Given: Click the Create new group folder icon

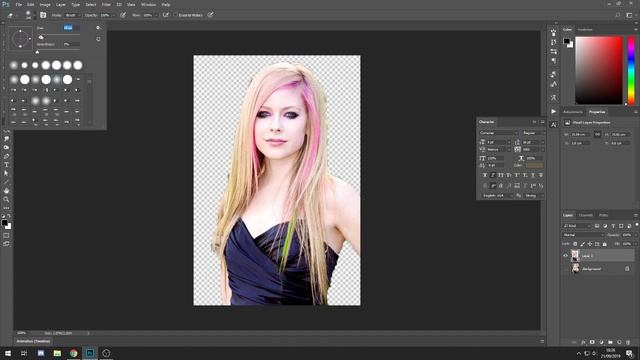Looking at the screenshot, I should pyautogui.click(x=610, y=342).
